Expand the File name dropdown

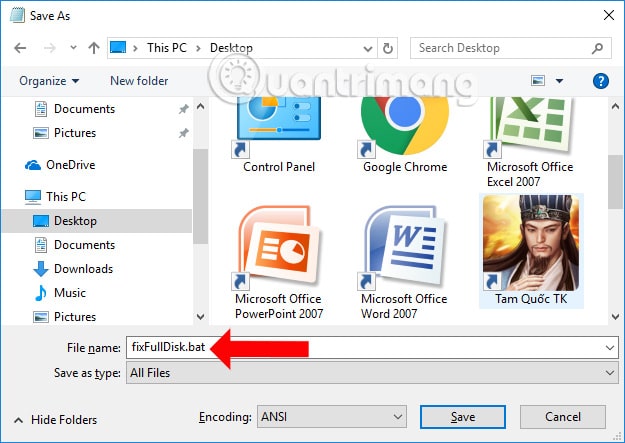tap(610, 348)
